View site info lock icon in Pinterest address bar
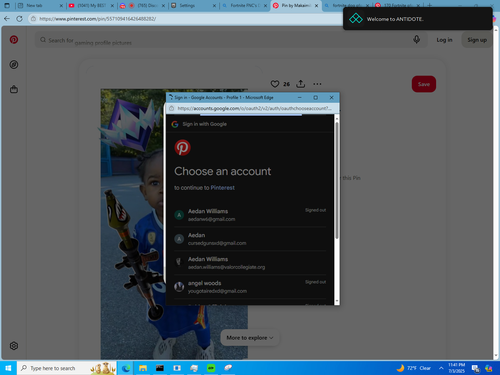Viewport: 500px width, 375px height. point(33,19)
